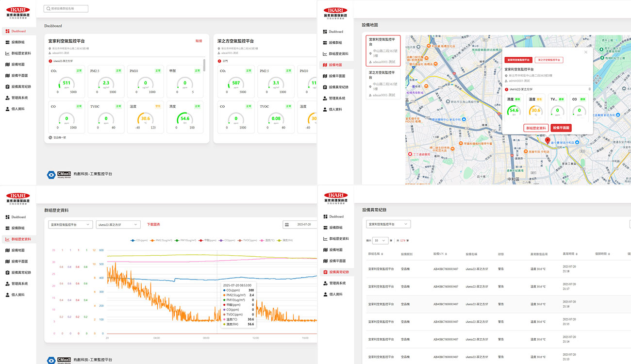Click 設備地圖 map icon in gauge page sidebar

coord(7,65)
